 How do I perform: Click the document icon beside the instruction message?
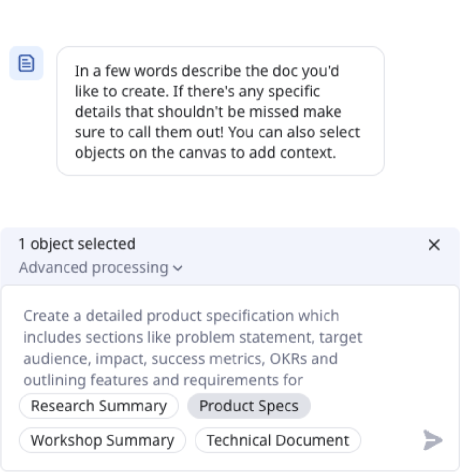tap(26, 64)
